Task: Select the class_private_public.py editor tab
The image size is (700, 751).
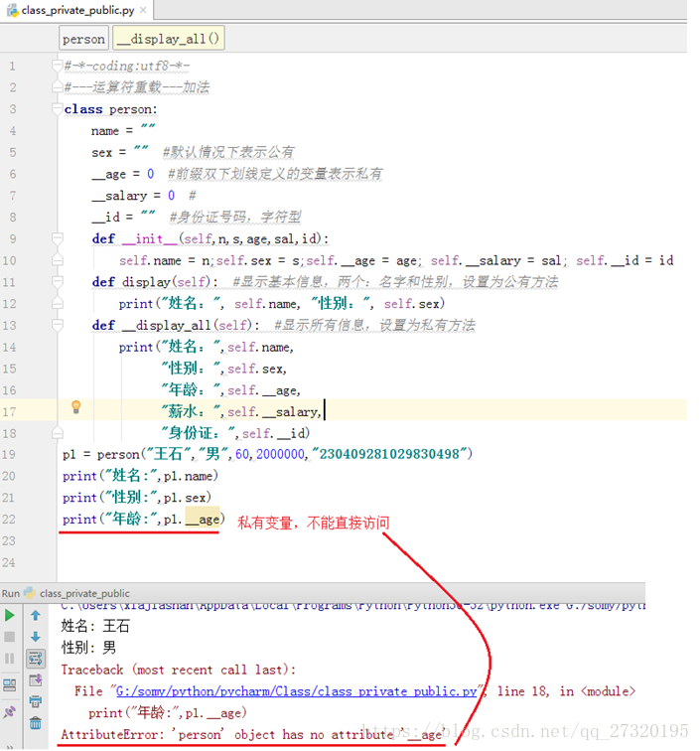Action: pyautogui.click(x=77, y=10)
